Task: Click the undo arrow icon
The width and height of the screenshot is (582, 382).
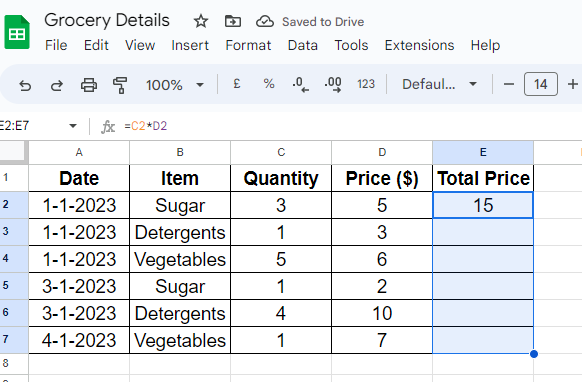Action: 25,85
